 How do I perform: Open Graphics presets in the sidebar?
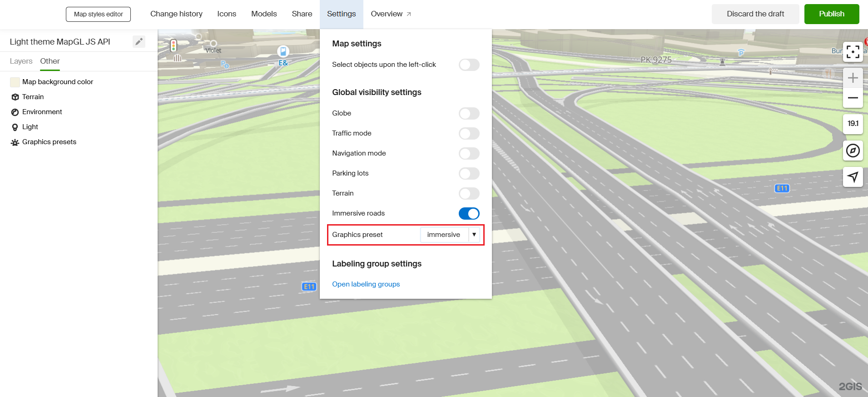49,142
